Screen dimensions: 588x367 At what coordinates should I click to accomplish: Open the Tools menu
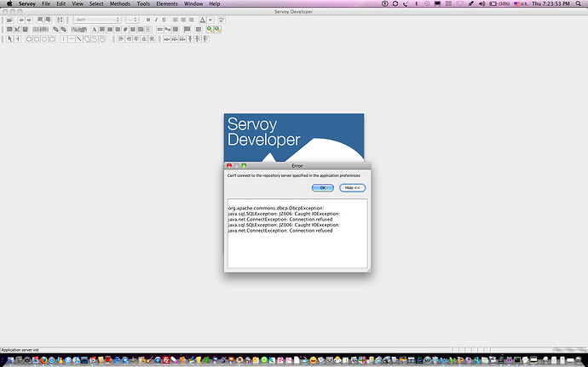[143, 3]
